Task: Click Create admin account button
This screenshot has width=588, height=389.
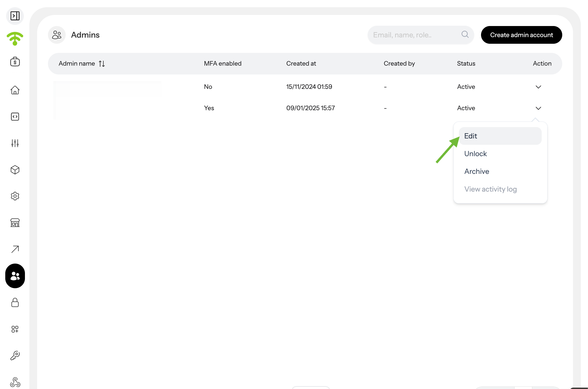Action: pos(521,35)
